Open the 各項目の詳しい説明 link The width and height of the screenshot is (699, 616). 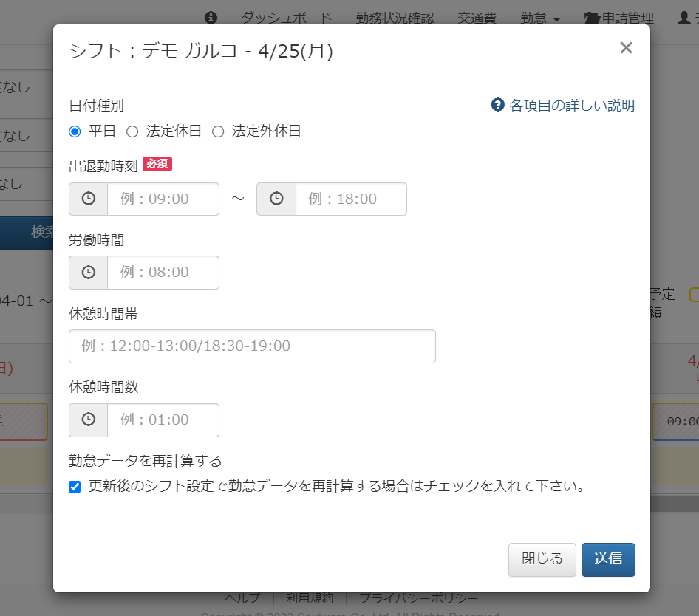click(x=572, y=106)
